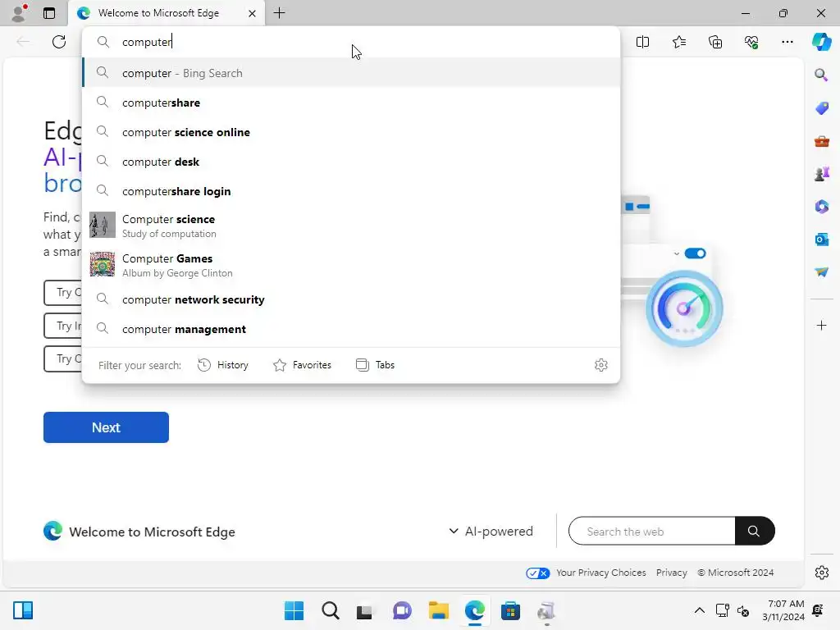Image resolution: width=840 pixels, height=630 pixels.
Task: Filter search by History
Action: pyautogui.click(x=223, y=365)
